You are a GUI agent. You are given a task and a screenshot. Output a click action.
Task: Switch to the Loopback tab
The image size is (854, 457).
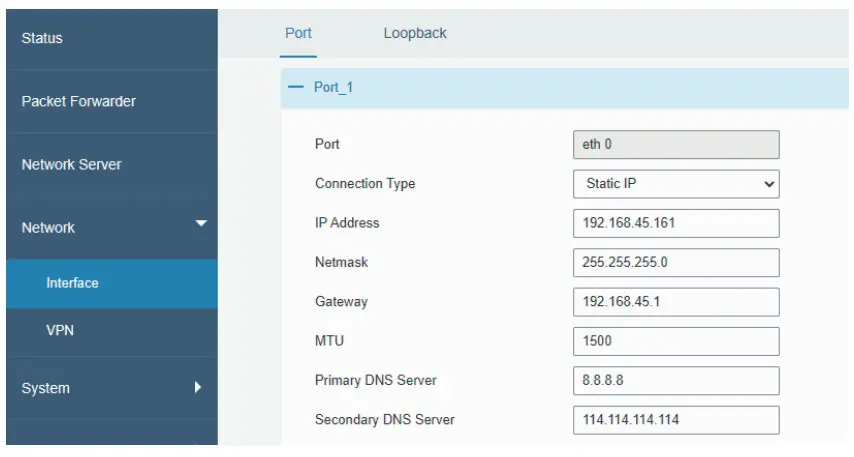[414, 33]
